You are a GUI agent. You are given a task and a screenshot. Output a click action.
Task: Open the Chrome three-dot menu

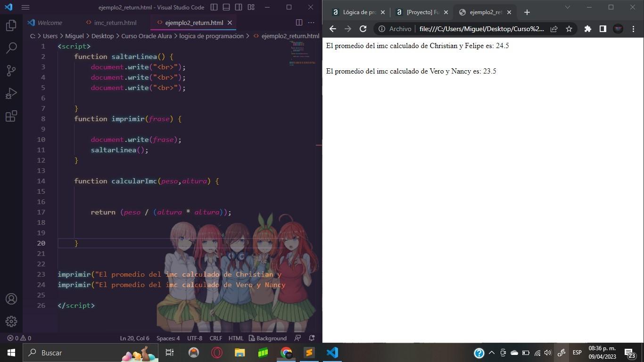[633, 29]
